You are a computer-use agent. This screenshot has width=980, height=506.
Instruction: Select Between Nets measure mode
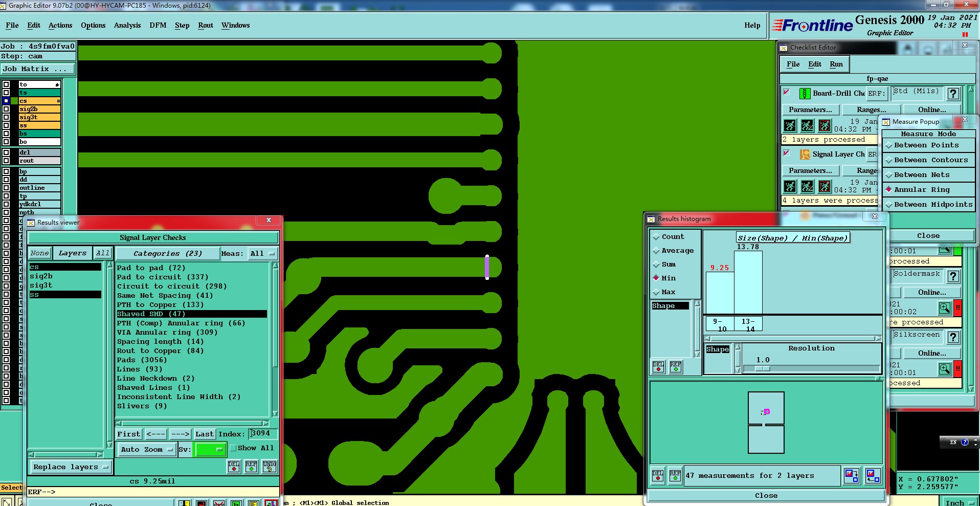pyautogui.click(x=928, y=175)
